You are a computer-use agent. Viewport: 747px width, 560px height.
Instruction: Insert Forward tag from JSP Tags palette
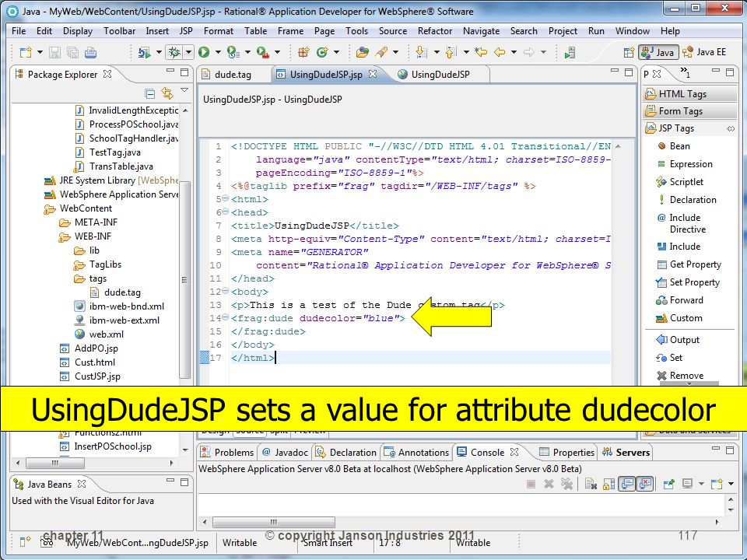(680, 300)
